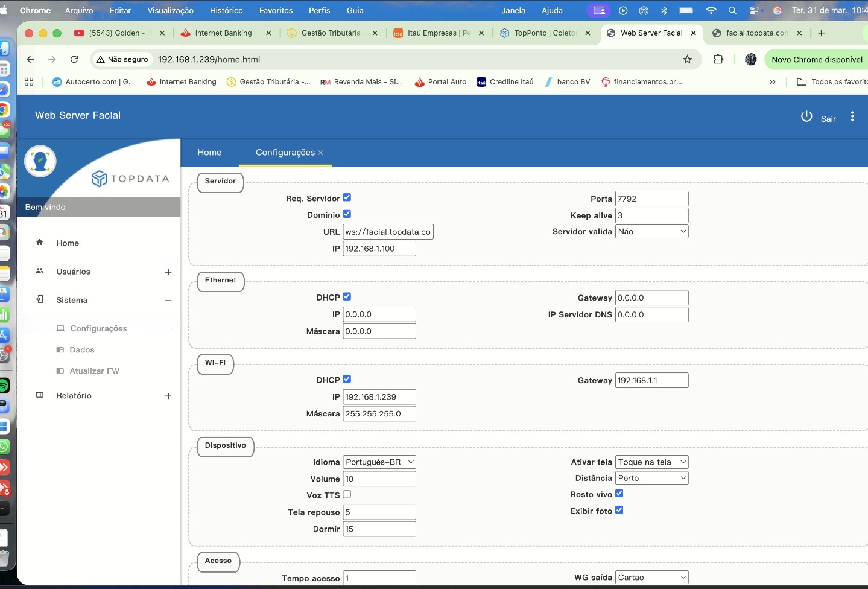Open the Chrome extensions puzzle icon
The image size is (868, 589).
718,59
